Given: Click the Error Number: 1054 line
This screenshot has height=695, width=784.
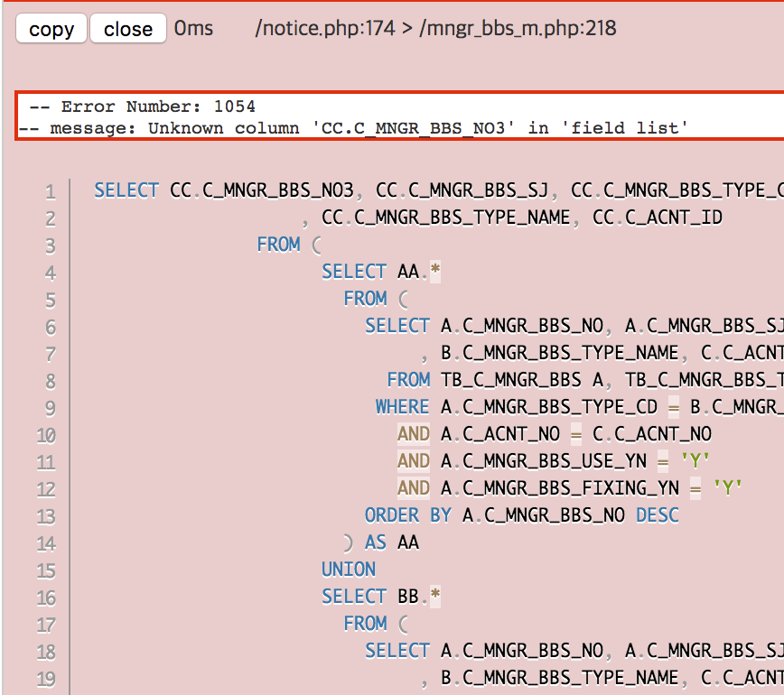Looking at the screenshot, I should 142,107.
